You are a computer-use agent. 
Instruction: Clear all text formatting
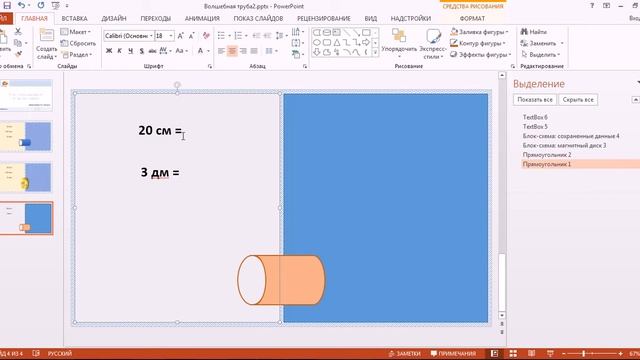pos(206,36)
